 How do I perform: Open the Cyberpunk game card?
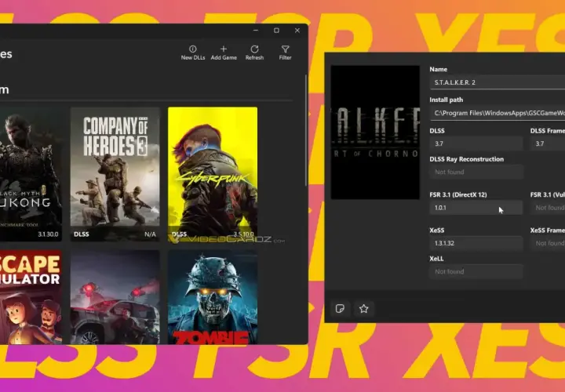click(x=213, y=174)
